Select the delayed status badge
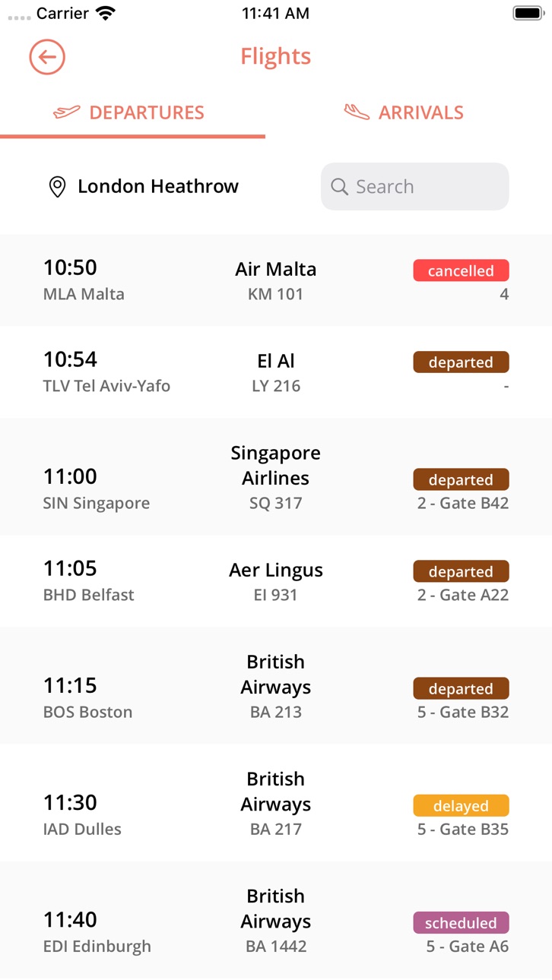 (461, 805)
